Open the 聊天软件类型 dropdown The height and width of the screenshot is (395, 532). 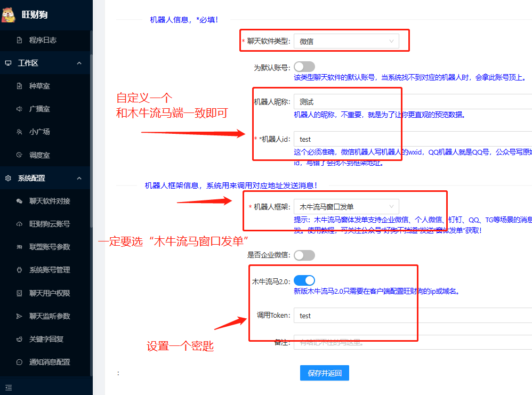pyautogui.click(x=346, y=41)
